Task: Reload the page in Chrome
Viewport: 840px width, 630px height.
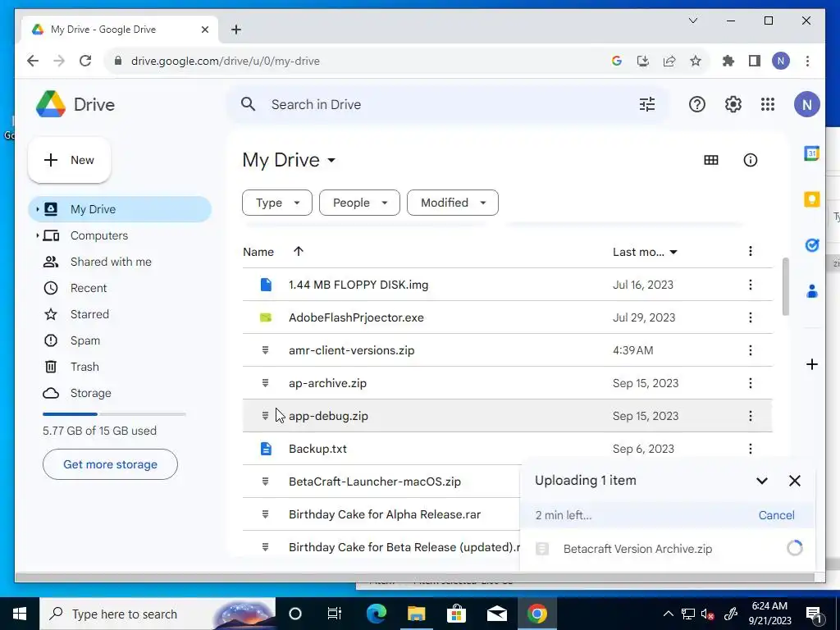Action: click(x=85, y=61)
